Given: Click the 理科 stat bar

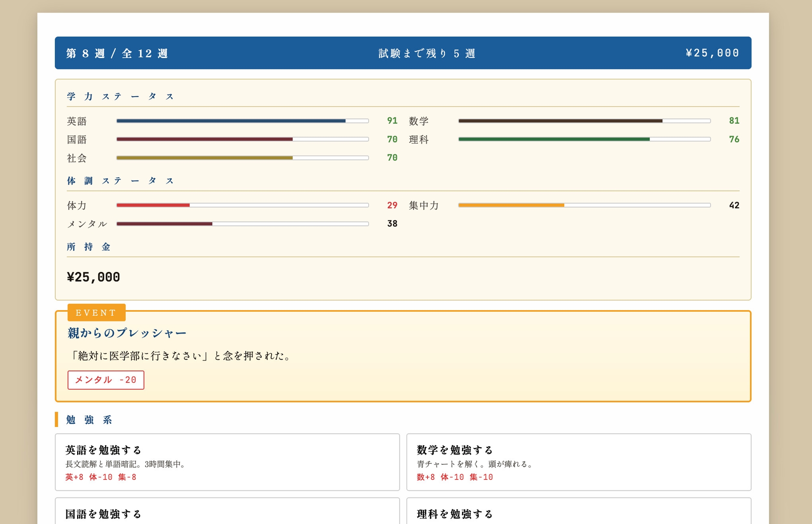Looking at the screenshot, I should click(584, 139).
